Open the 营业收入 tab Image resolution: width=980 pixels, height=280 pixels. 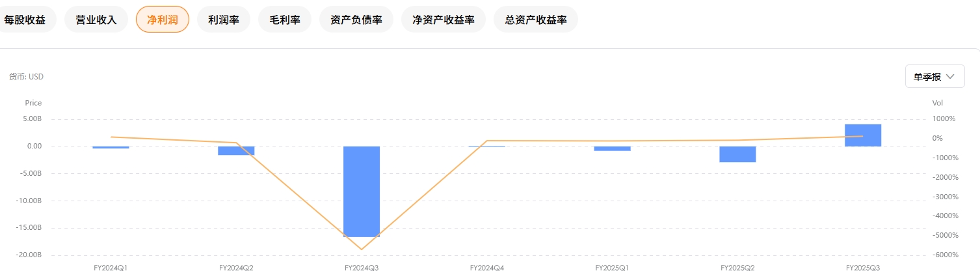click(96, 20)
